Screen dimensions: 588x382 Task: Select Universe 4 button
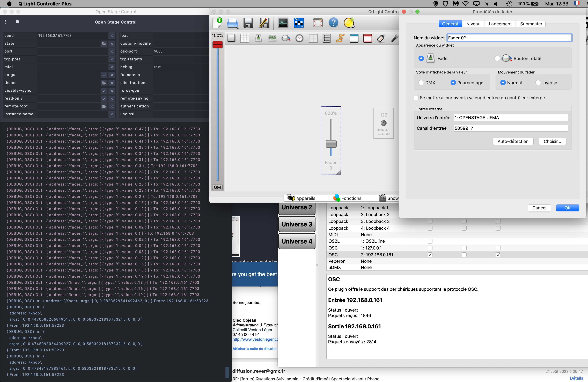(297, 241)
